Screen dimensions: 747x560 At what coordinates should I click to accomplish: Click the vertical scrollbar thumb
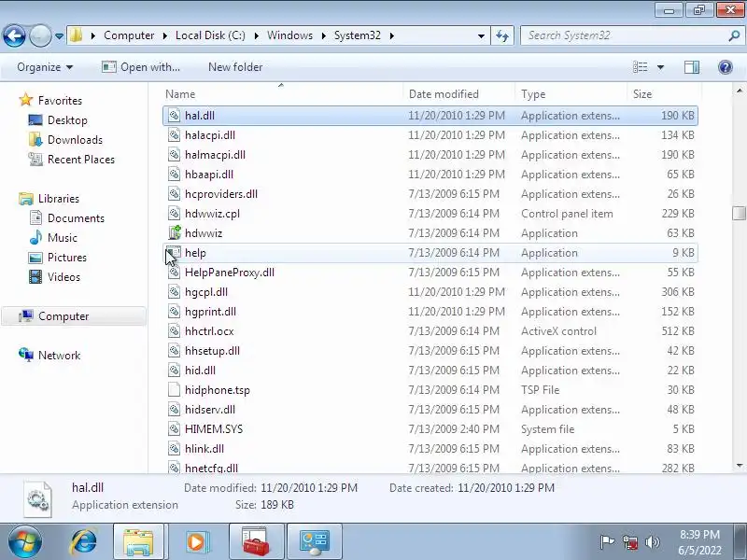pos(739,213)
